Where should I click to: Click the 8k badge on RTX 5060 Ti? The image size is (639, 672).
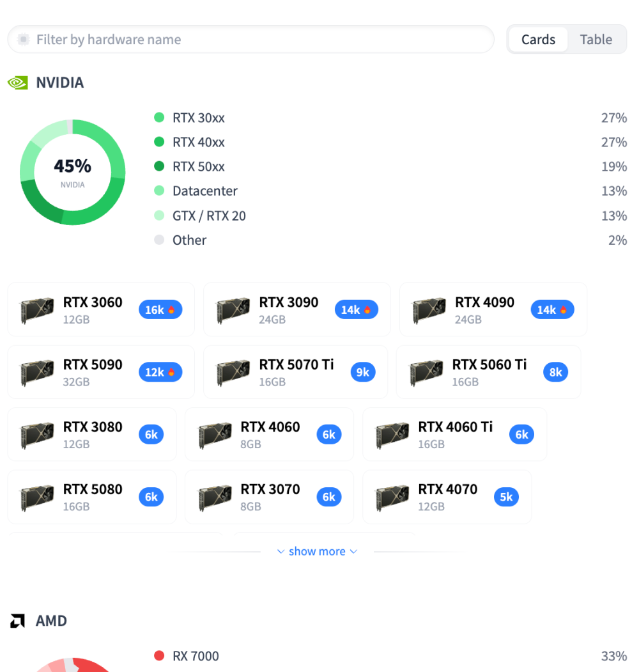556,372
